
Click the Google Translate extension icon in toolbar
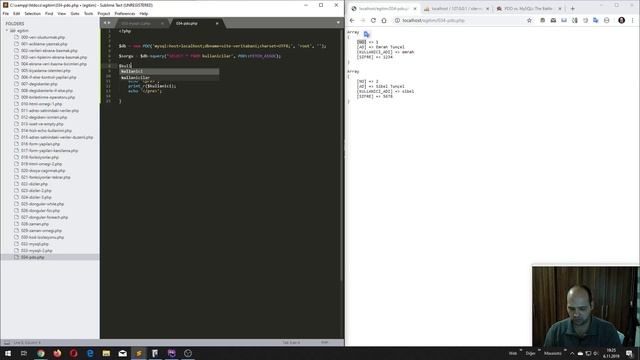click(596, 20)
